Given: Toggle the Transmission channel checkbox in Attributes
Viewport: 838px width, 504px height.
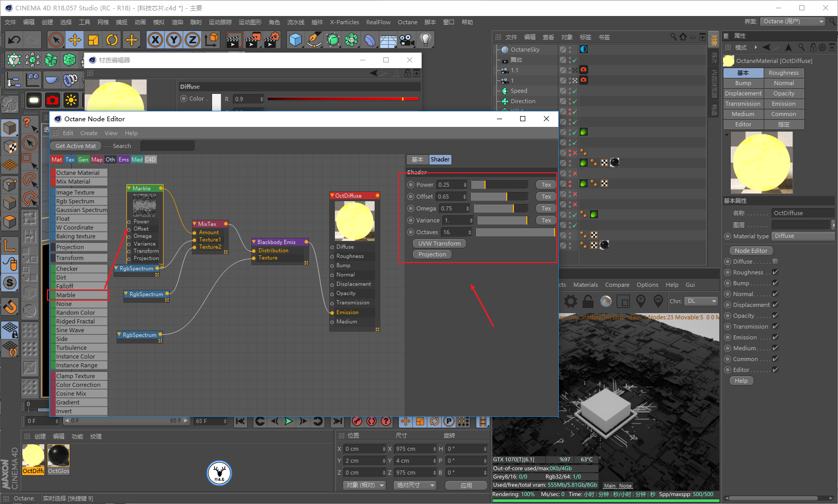Looking at the screenshot, I should [x=775, y=327].
